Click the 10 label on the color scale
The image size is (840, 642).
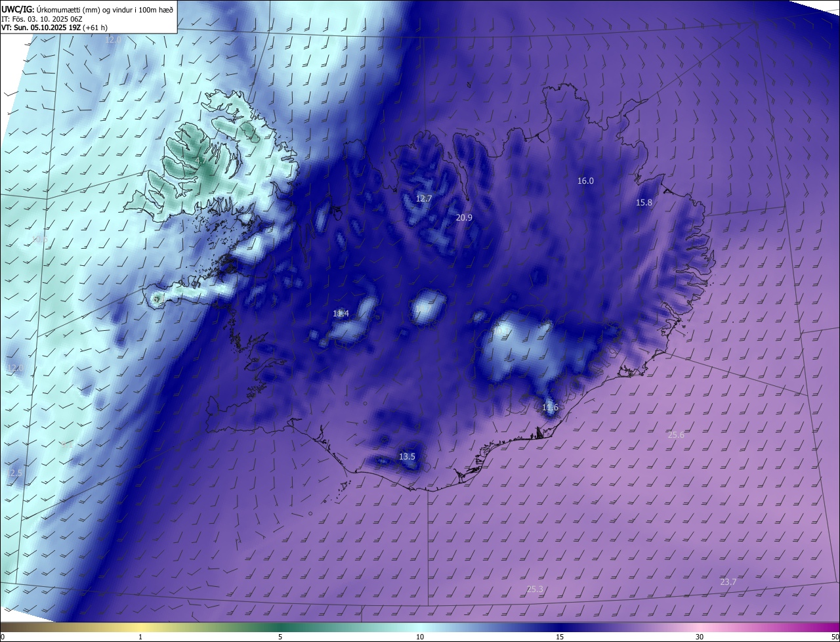tap(420, 637)
